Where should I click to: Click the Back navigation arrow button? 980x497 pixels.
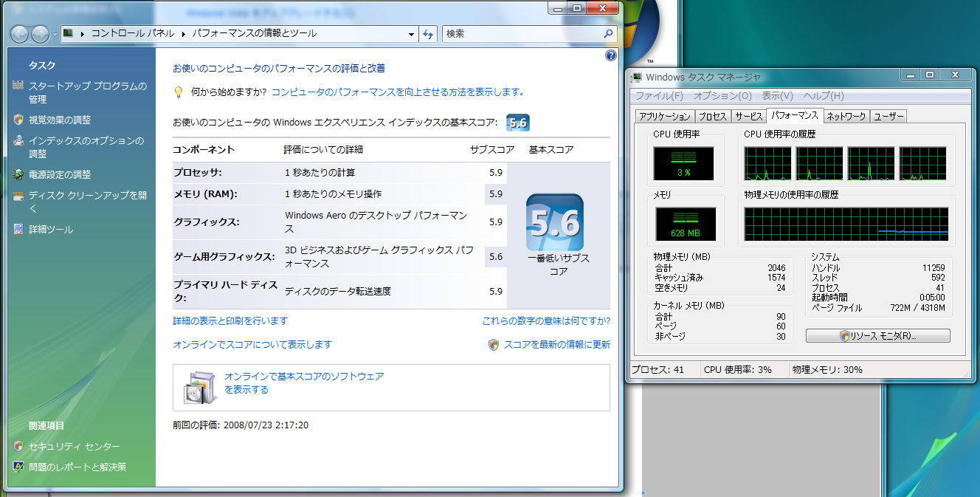[x=20, y=34]
